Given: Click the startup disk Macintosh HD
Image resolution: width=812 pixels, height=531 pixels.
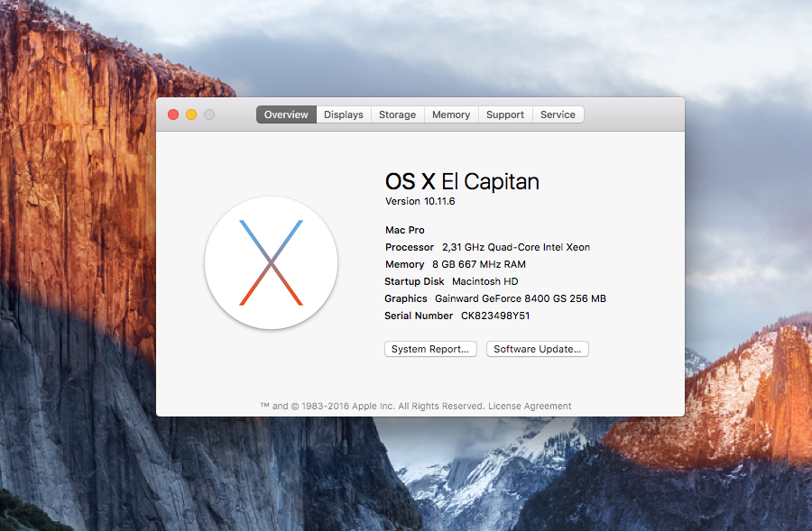Looking at the screenshot, I should 484,281.
